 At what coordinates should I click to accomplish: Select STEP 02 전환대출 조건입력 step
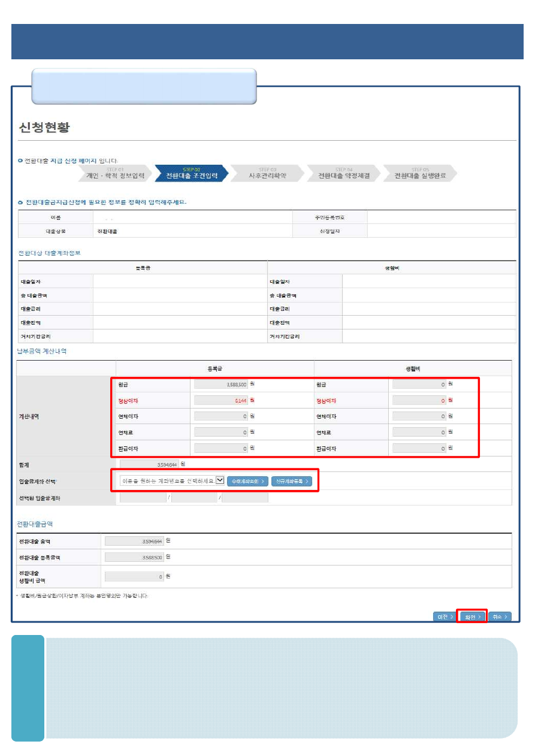191,173
